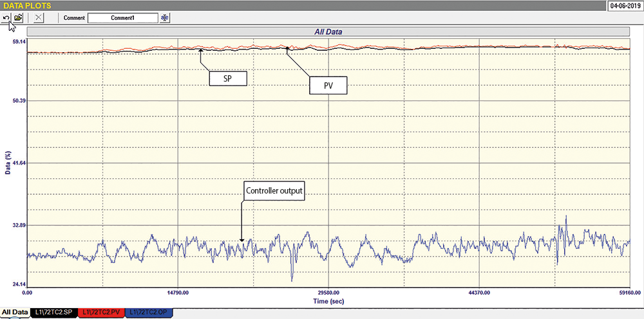Click the 24.14 y-axis value

click(19, 284)
